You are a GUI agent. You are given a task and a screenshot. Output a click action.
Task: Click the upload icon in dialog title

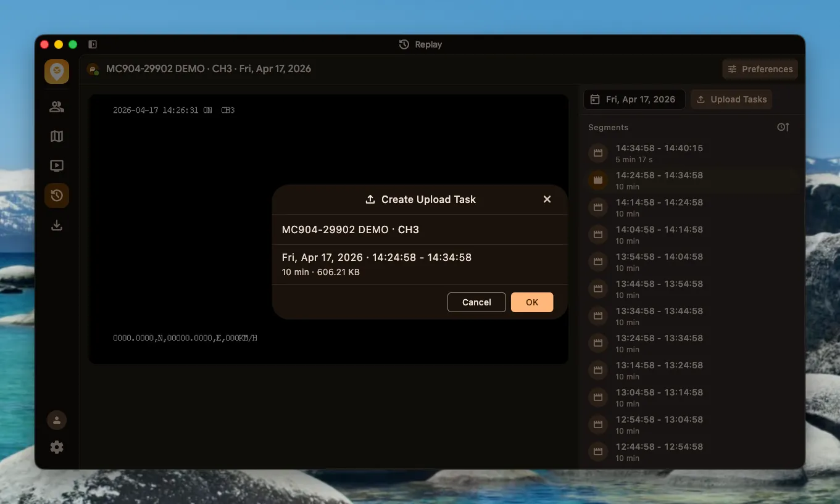pyautogui.click(x=370, y=199)
